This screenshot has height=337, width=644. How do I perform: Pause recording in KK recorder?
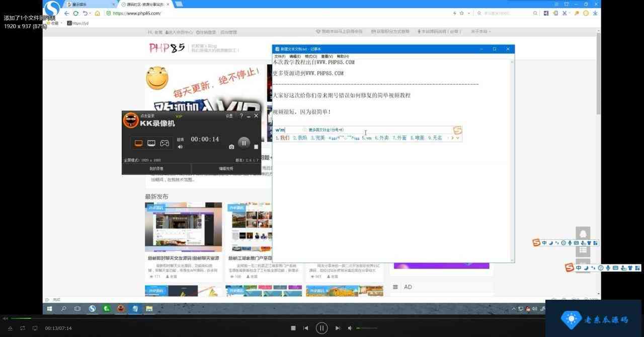[x=244, y=143]
